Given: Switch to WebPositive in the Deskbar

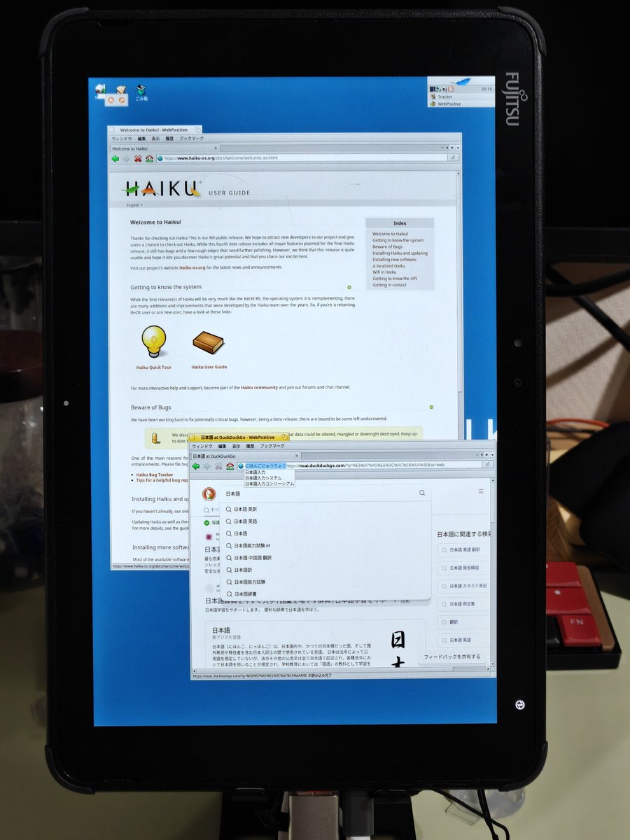Looking at the screenshot, I should click(x=461, y=104).
